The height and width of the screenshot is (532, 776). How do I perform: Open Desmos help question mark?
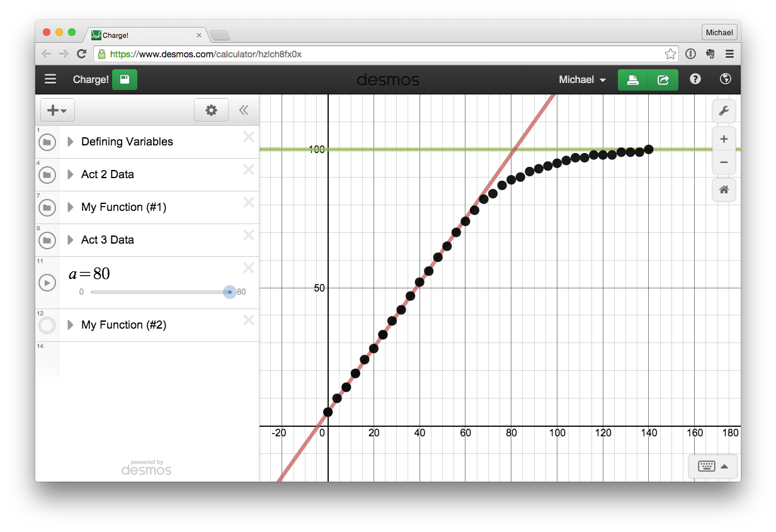click(695, 79)
